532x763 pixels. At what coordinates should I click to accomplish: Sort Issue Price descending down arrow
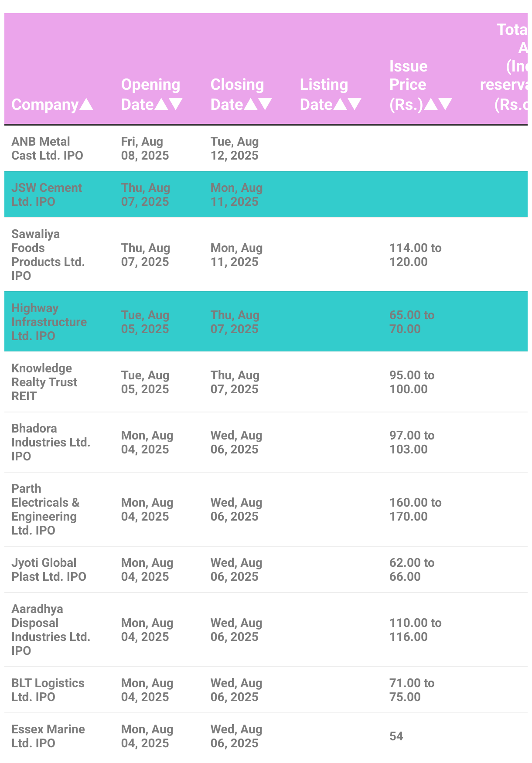pyautogui.click(x=445, y=104)
